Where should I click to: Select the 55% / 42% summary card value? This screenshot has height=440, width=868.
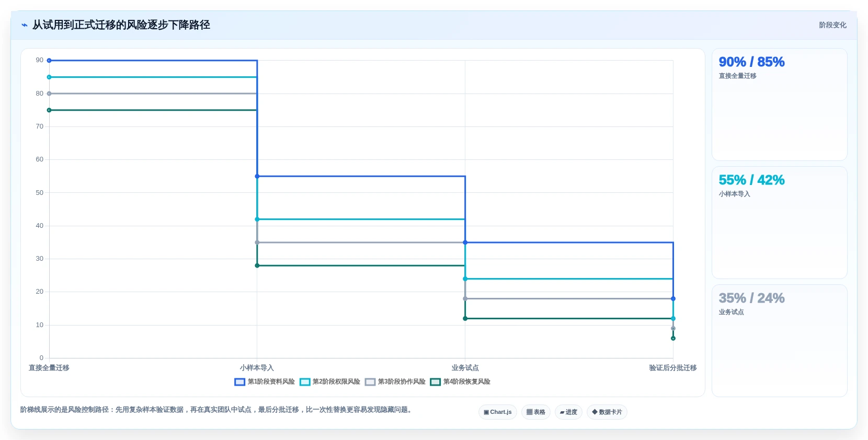(x=751, y=180)
